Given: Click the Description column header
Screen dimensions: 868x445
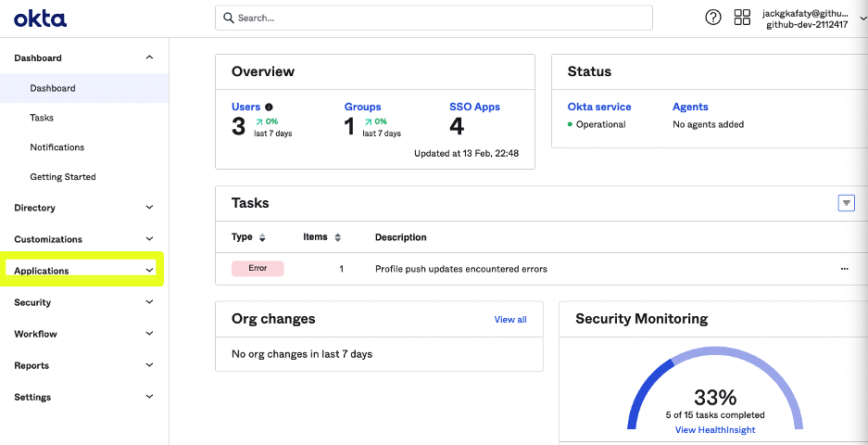Looking at the screenshot, I should (401, 237).
